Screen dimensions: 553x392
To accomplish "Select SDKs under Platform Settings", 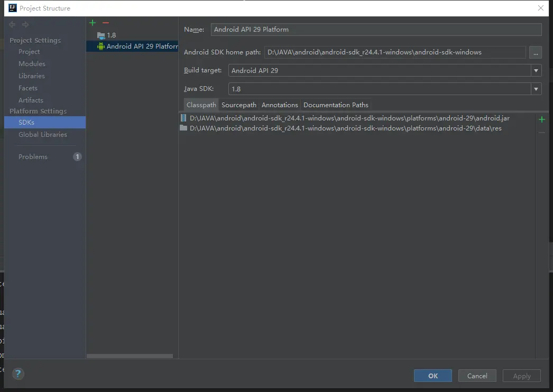I will pos(45,123).
